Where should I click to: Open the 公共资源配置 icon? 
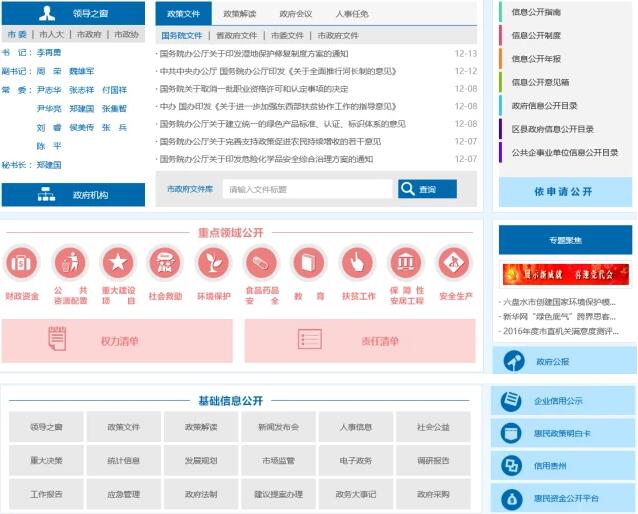coord(70,263)
